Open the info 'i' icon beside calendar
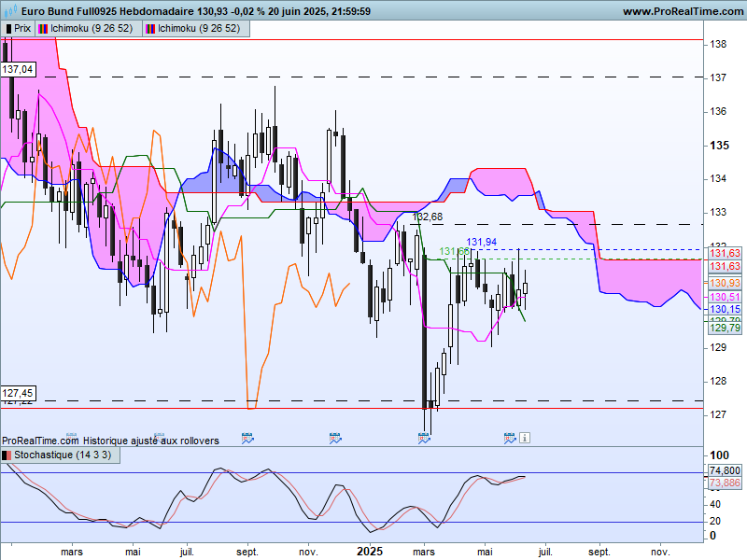The height and width of the screenshot is (560, 747). [x=525, y=438]
